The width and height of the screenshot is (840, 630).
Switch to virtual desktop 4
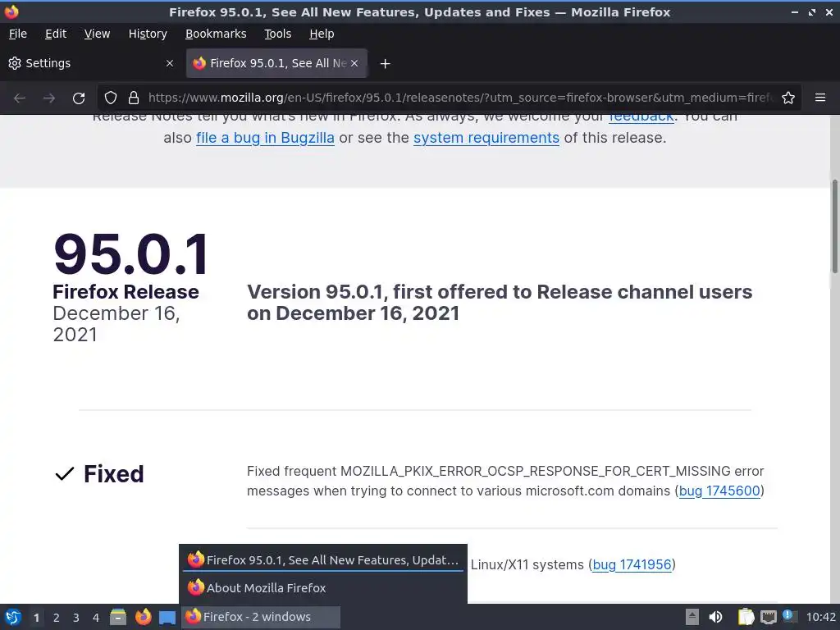pyautogui.click(x=96, y=618)
